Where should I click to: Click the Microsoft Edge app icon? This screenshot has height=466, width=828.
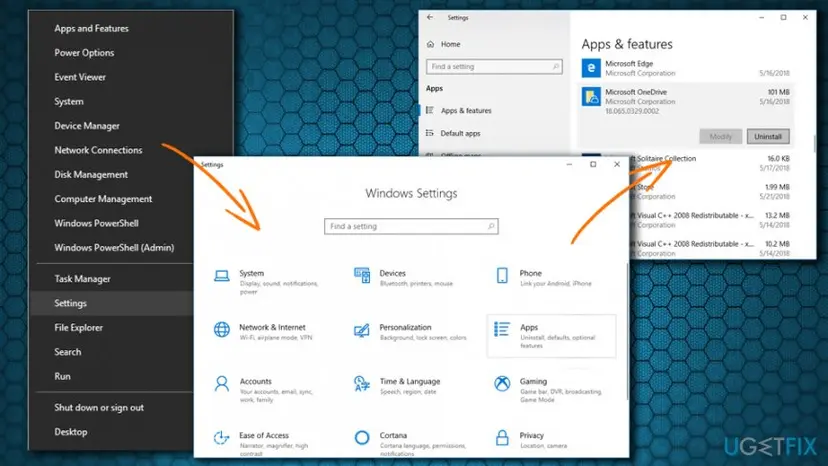click(x=591, y=68)
